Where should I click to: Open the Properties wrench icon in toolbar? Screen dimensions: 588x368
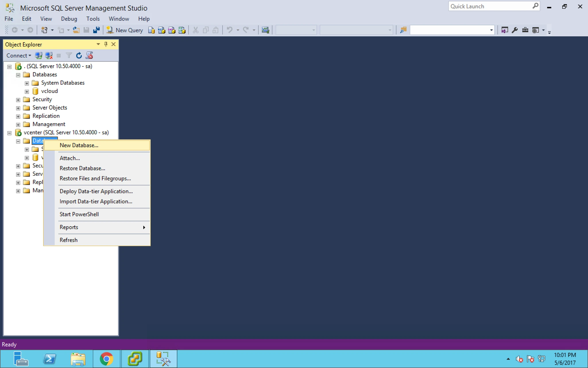pyautogui.click(x=515, y=30)
